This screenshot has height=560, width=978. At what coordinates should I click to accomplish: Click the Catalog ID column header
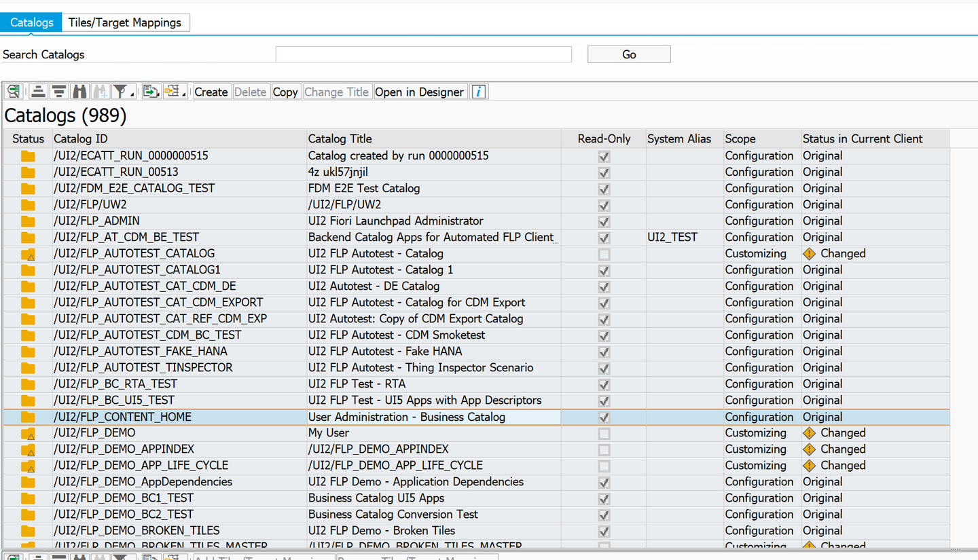coord(179,138)
